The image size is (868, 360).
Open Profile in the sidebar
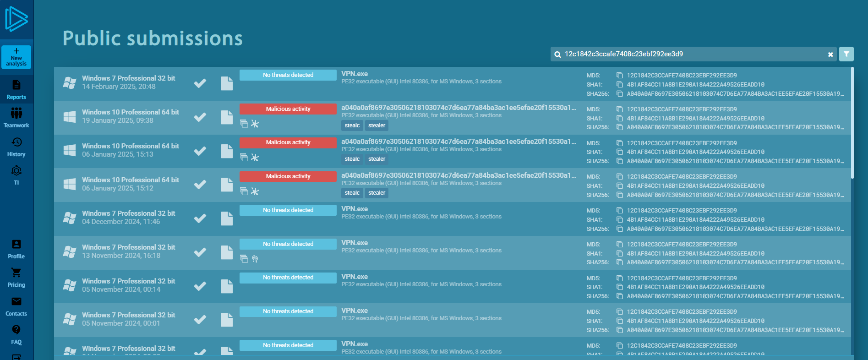(16, 249)
